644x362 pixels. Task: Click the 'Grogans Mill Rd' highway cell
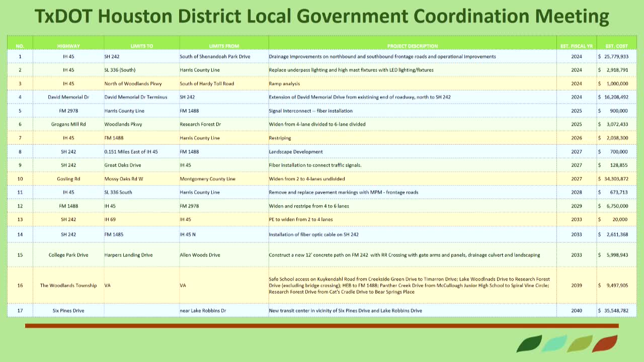point(68,124)
